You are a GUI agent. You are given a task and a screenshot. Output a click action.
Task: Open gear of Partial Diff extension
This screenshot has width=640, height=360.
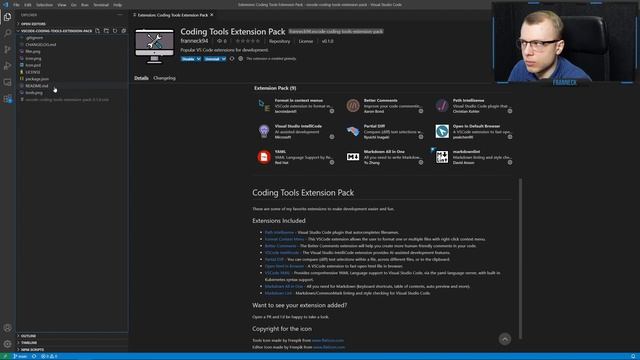pos(421,137)
